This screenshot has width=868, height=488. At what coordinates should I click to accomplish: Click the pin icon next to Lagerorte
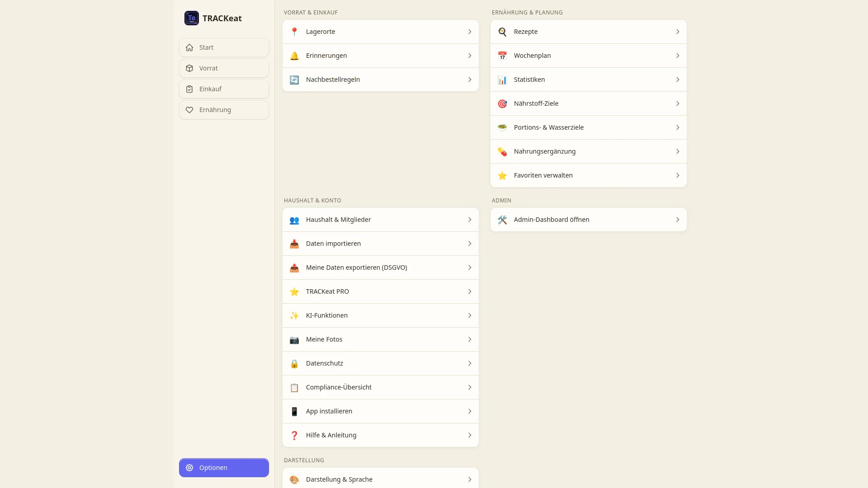point(294,32)
